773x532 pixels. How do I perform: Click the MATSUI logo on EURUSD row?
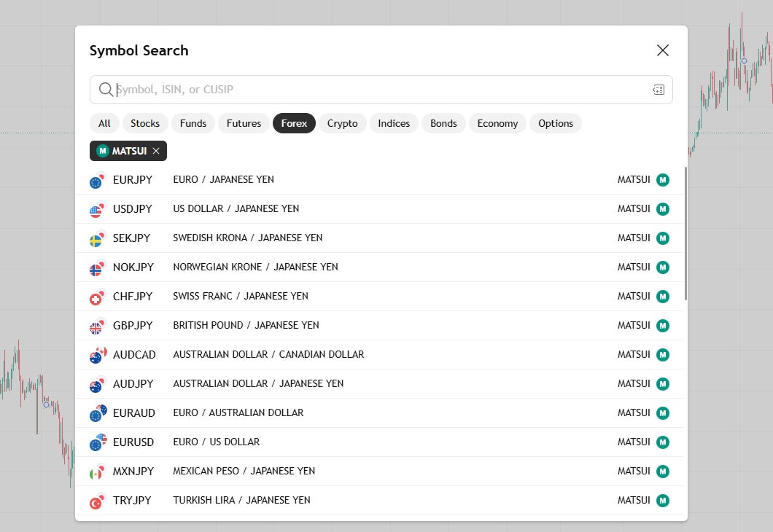[663, 442]
